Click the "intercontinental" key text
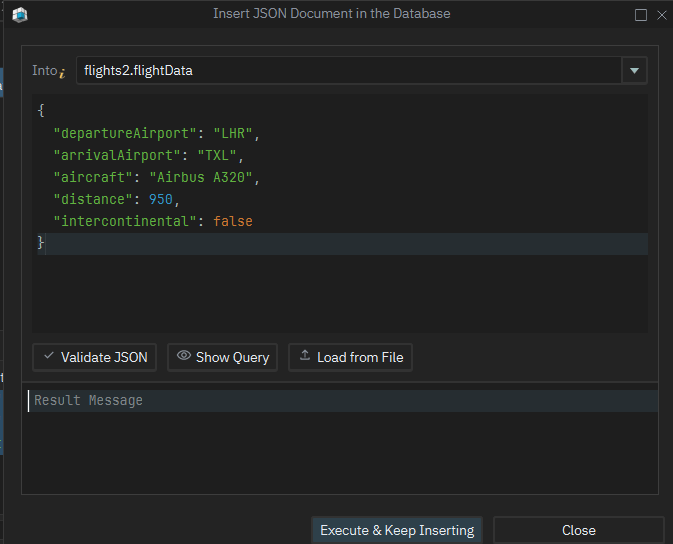Viewport: 673px width, 544px height. click(x=125, y=221)
